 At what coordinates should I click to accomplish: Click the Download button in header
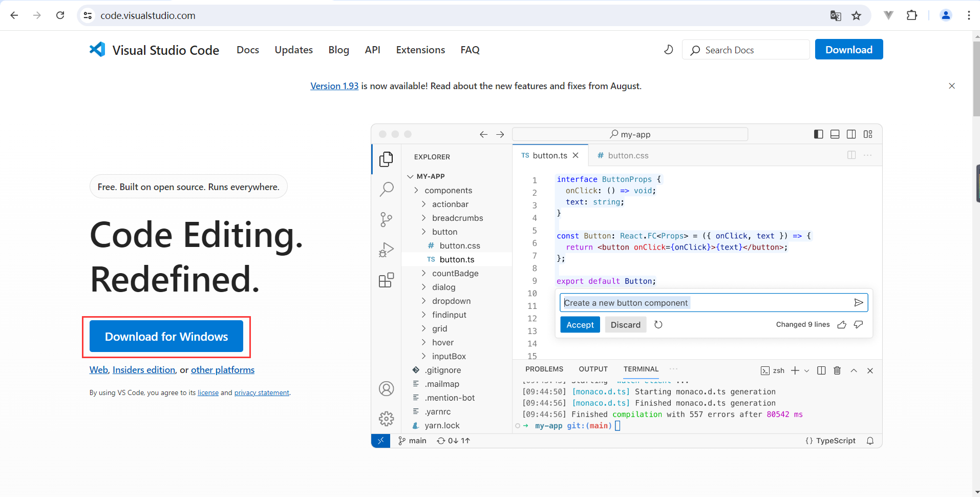(848, 50)
